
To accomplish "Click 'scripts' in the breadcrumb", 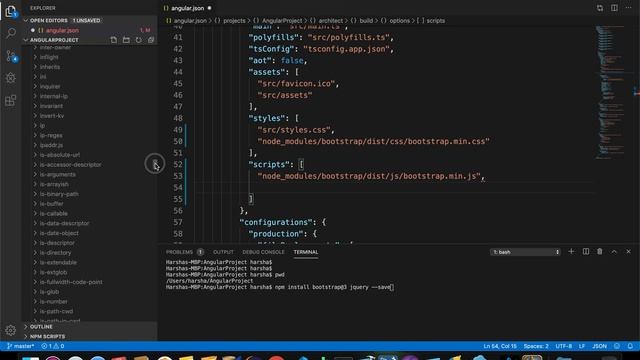I will coord(436,21).
